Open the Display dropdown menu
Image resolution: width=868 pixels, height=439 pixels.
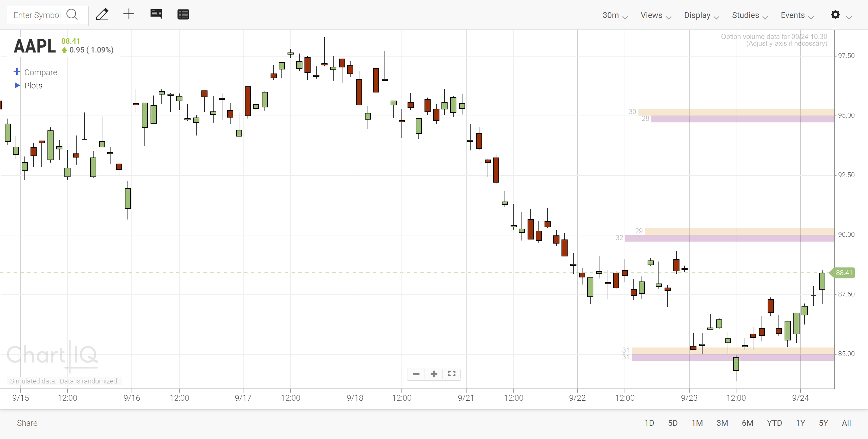point(702,15)
